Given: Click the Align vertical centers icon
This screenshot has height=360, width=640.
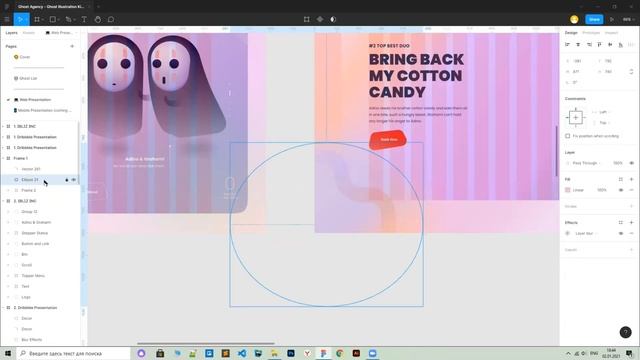Looking at the screenshot, I should click(x=610, y=44).
